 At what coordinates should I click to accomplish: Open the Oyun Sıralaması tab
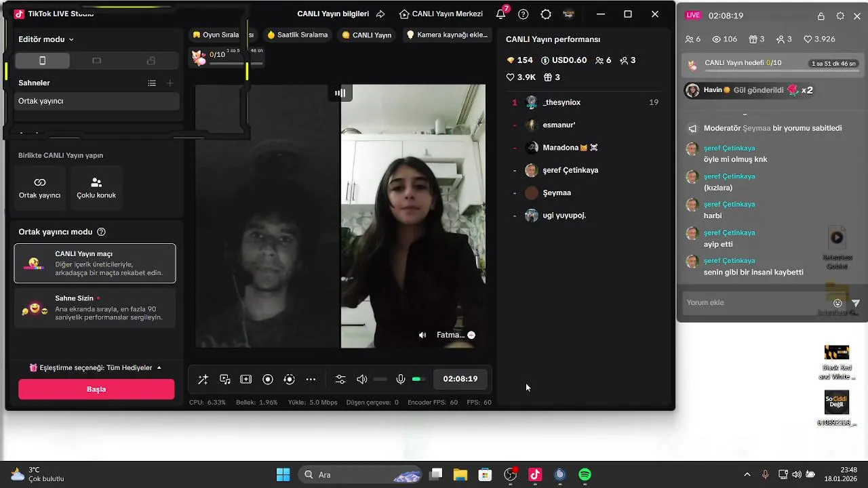[x=222, y=35]
